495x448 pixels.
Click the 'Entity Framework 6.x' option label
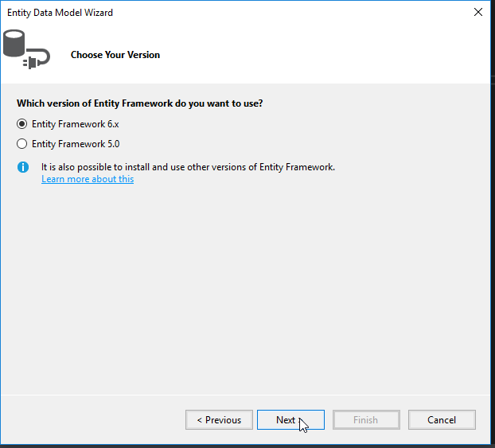click(75, 124)
